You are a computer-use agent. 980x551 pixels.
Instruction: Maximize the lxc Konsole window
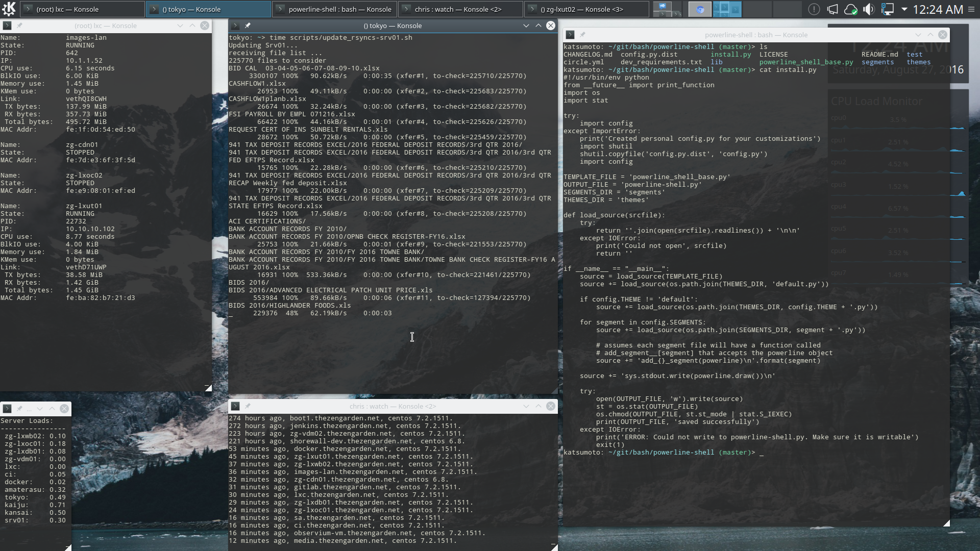192,26
